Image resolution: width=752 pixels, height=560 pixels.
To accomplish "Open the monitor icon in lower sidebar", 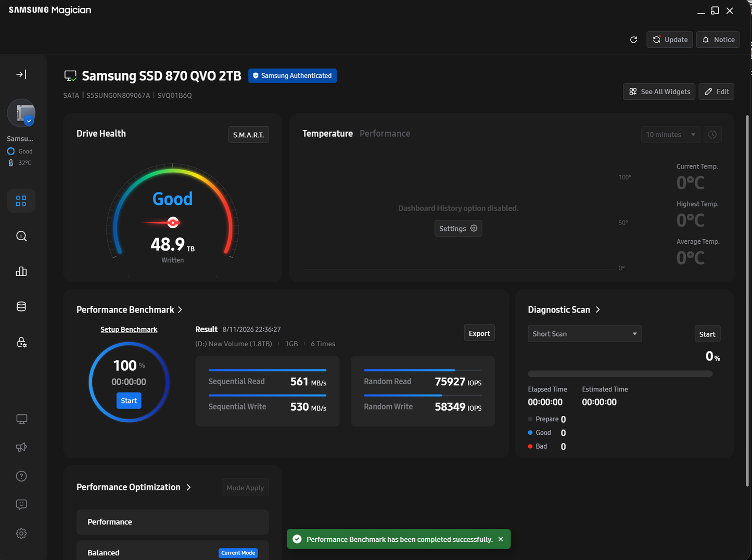I will (21, 419).
